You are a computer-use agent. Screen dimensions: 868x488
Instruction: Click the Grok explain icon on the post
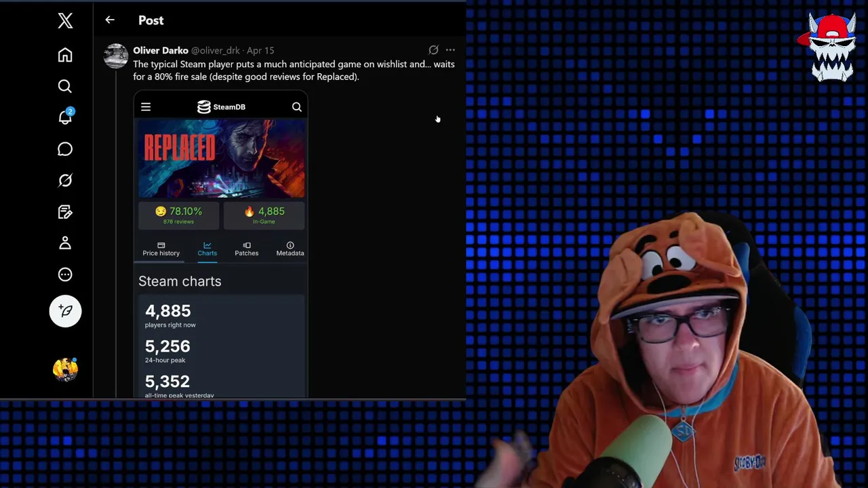pyautogui.click(x=433, y=49)
